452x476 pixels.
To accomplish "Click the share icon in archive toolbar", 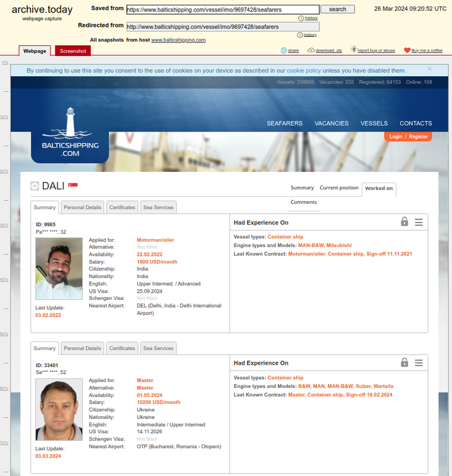I will click(x=284, y=51).
